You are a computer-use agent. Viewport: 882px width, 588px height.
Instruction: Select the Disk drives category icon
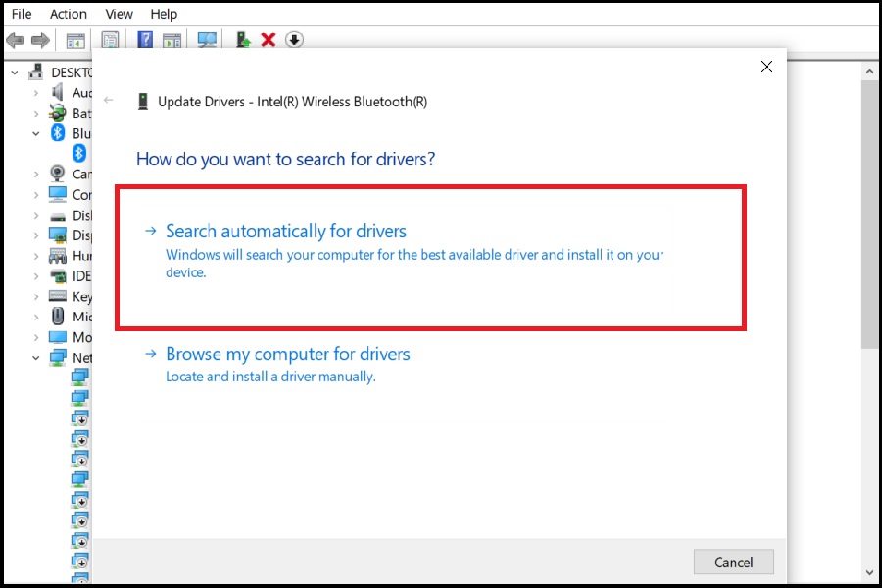coord(58,216)
